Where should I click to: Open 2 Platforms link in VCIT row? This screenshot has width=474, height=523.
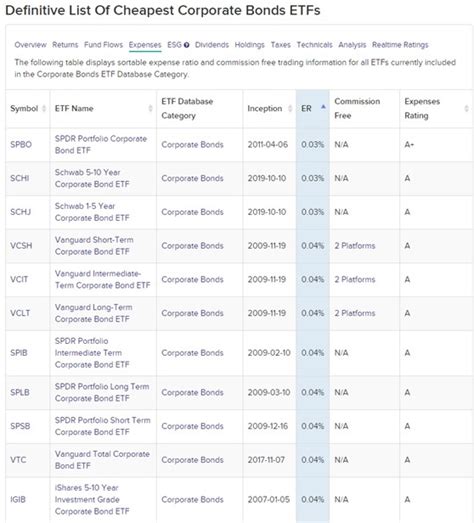click(x=355, y=279)
